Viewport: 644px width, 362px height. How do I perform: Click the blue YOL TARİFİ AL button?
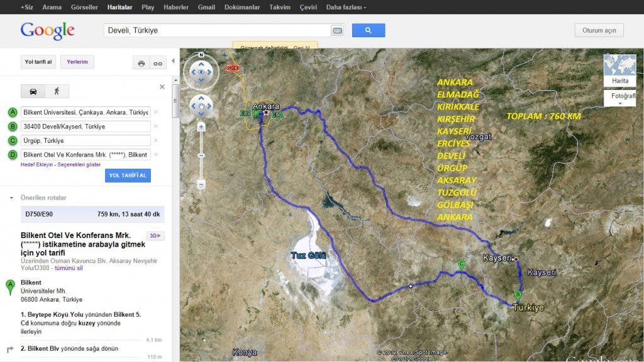pyautogui.click(x=128, y=176)
